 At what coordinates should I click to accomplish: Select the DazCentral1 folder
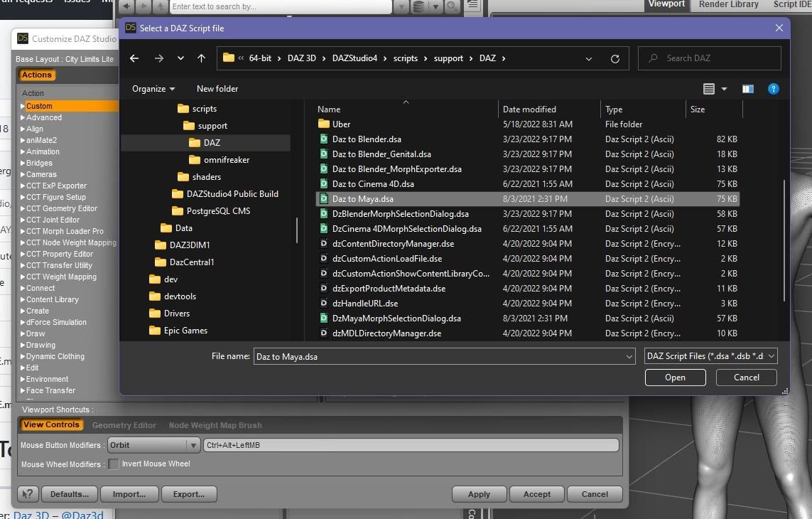click(185, 262)
